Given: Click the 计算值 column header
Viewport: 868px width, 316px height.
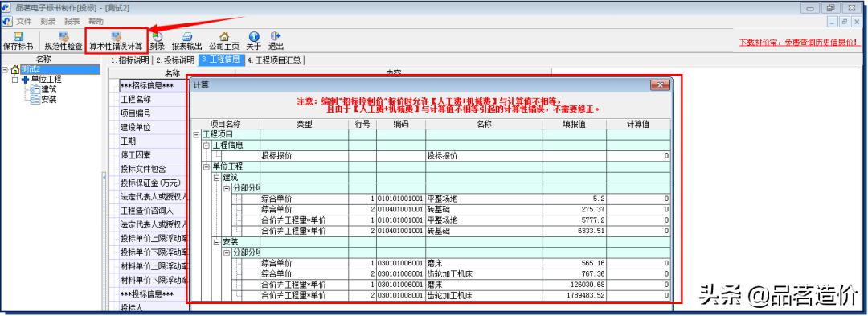Looking at the screenshot, I should (x=637, y=124).
